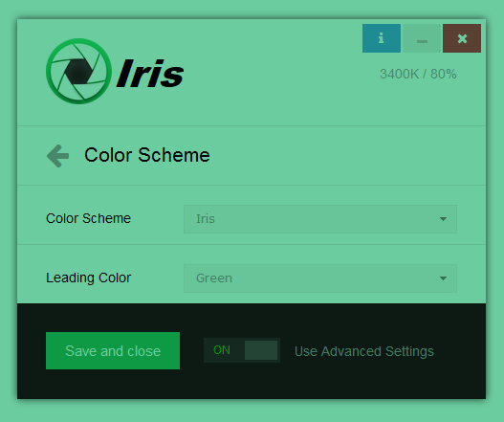Screen dimensions: 504x422
Task: Go back using the left arrow
Action: tap(57, 156)
